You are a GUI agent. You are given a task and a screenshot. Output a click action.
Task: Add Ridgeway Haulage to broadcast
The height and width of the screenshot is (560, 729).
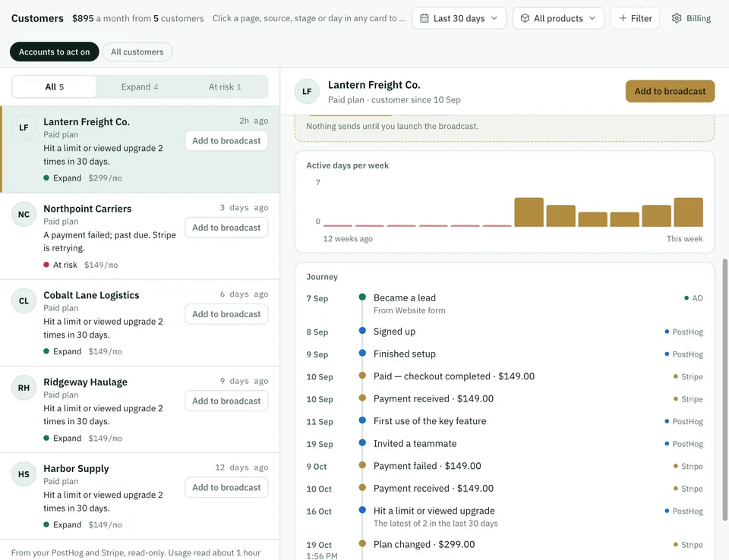tap(226, 401)
